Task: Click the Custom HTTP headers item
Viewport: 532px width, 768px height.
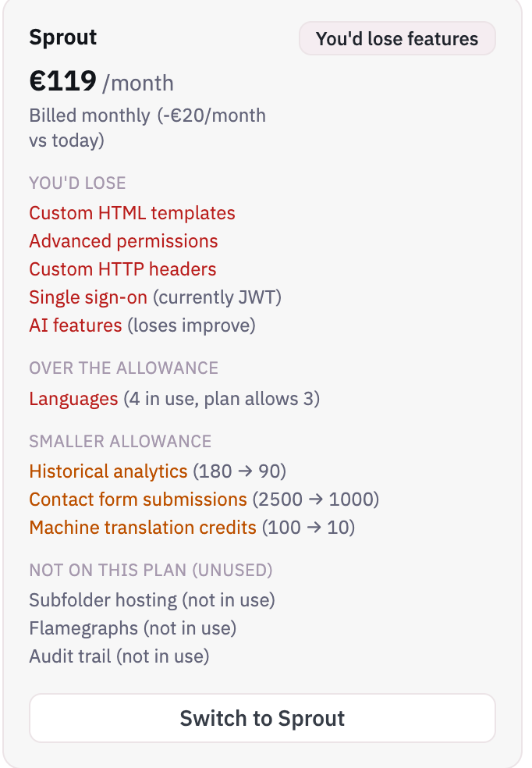Action: tap(122, 269)
